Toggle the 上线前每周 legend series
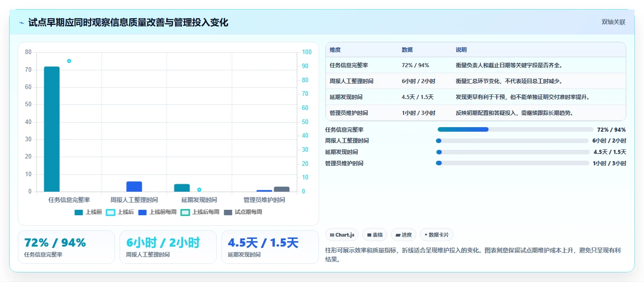Screen dimensions: 644x282 157,212
